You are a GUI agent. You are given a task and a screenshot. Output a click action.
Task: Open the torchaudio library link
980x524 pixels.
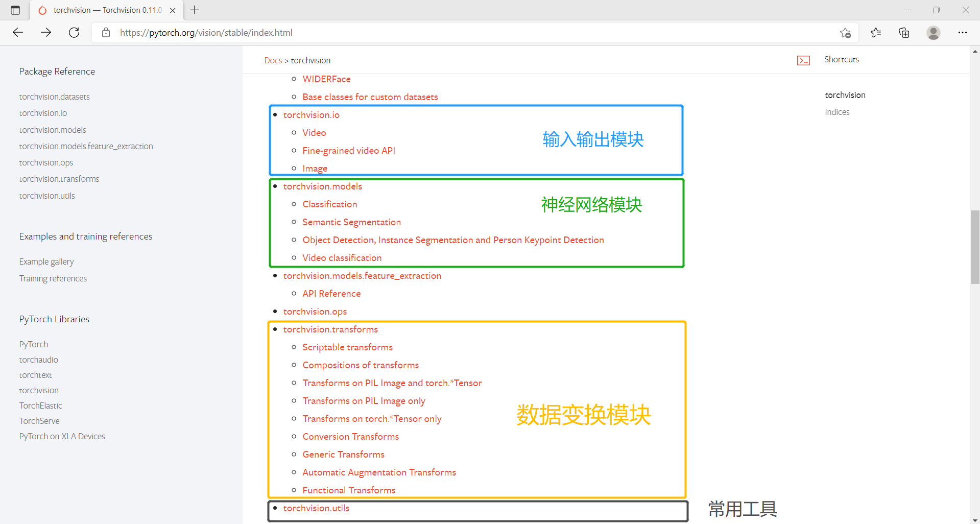click(38, 359)
